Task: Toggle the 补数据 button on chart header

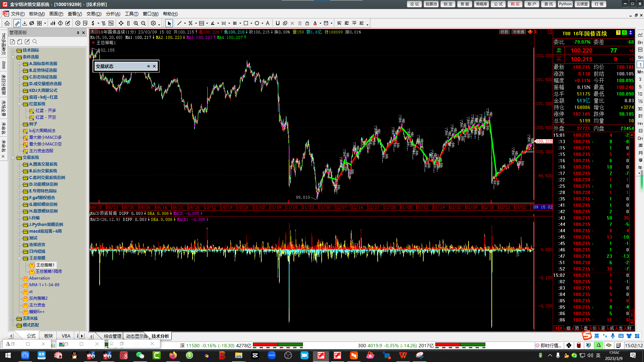Action: [518, 32]
